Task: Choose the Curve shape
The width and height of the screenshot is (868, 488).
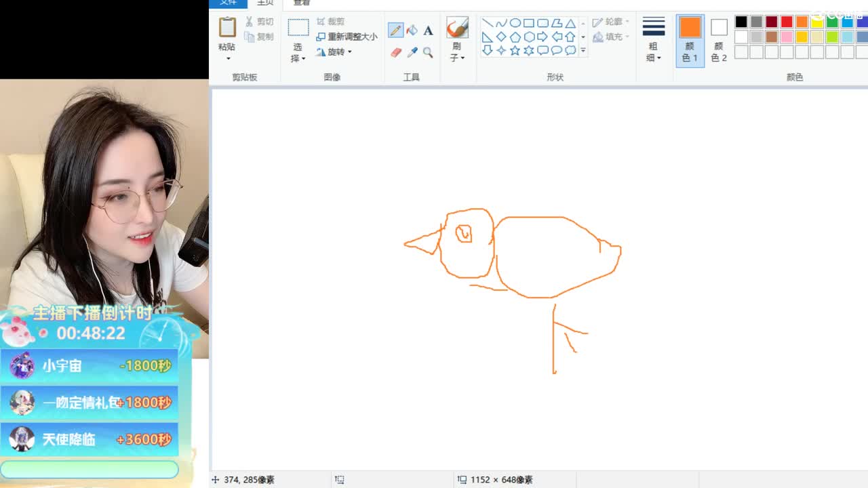Action: pos(501,23)
